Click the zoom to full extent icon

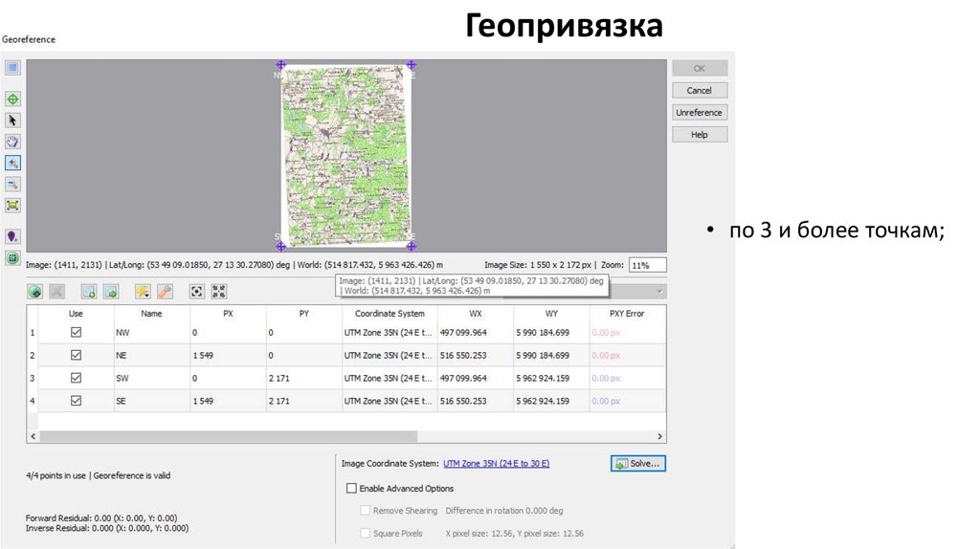[12, 205]
